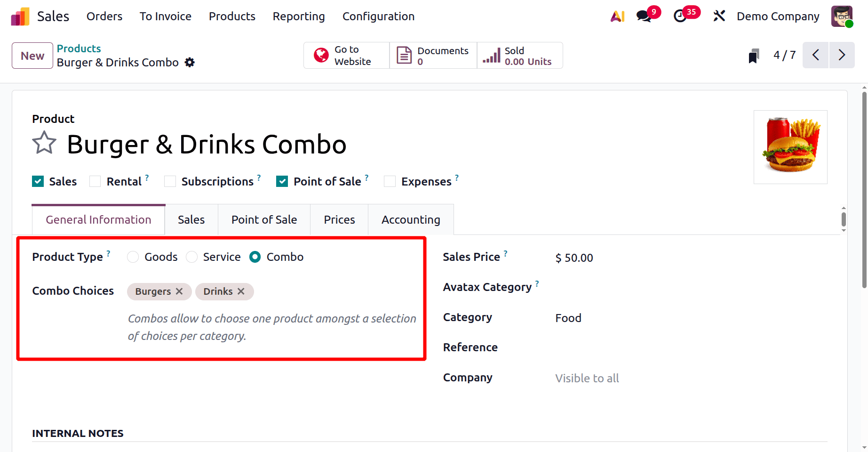The height and width of the screenshot is (452, 868).
Task: Click the developer tools wrench icon
Action: (x=719, y=16)
